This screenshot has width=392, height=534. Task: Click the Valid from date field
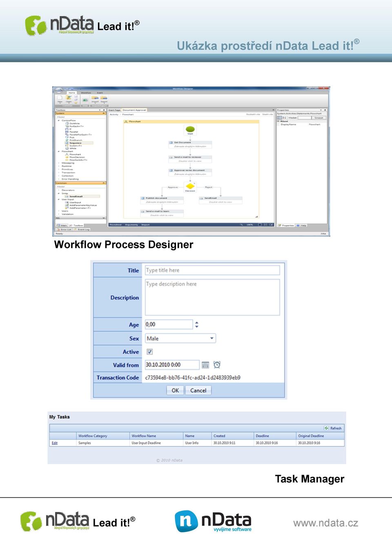pos(172,365)
